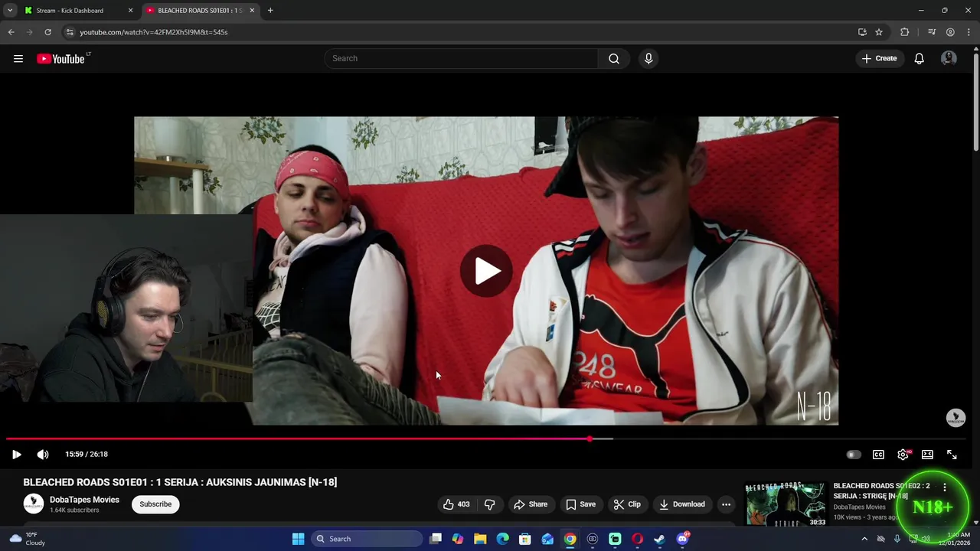Open the player settings gear
This screenshot has height=551, width=980.
click(903, 455)
